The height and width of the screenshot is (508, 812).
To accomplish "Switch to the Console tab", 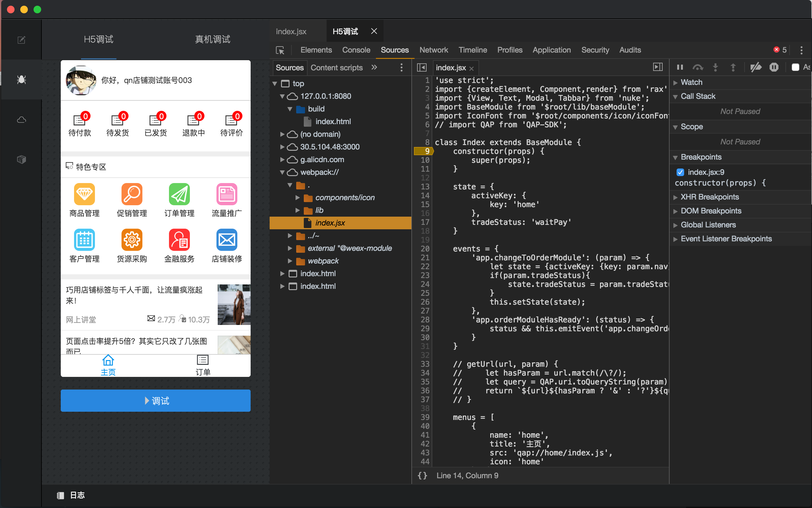I will click(356, 50).
